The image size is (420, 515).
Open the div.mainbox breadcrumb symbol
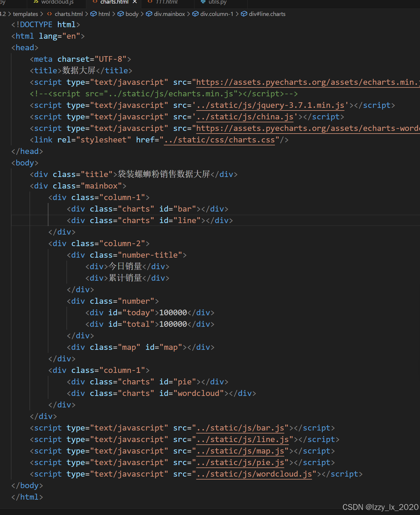(x=169, y=14)
